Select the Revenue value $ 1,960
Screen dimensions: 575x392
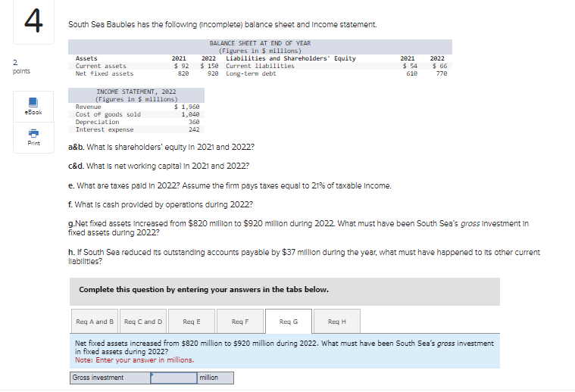point(186,107)
